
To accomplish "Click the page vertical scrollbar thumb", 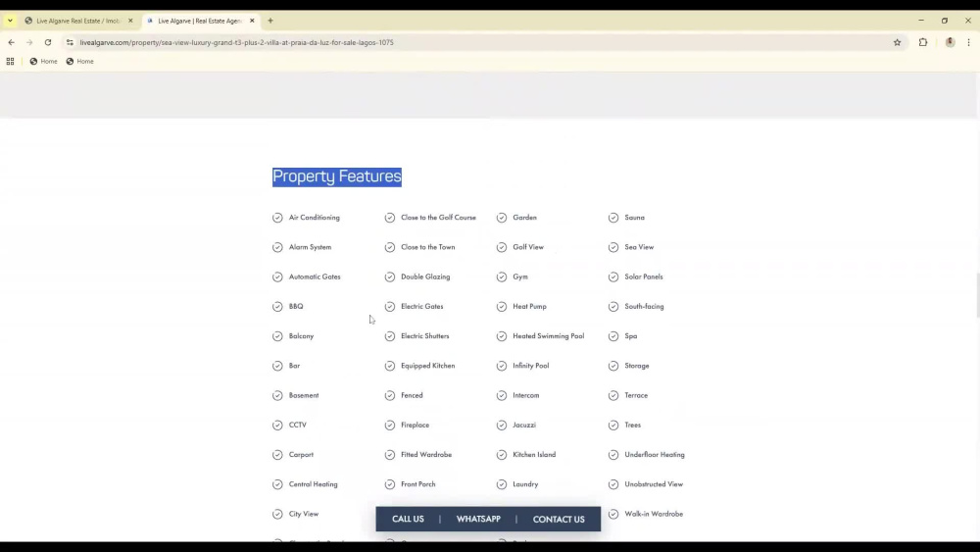I will click(x=977, y=295).
